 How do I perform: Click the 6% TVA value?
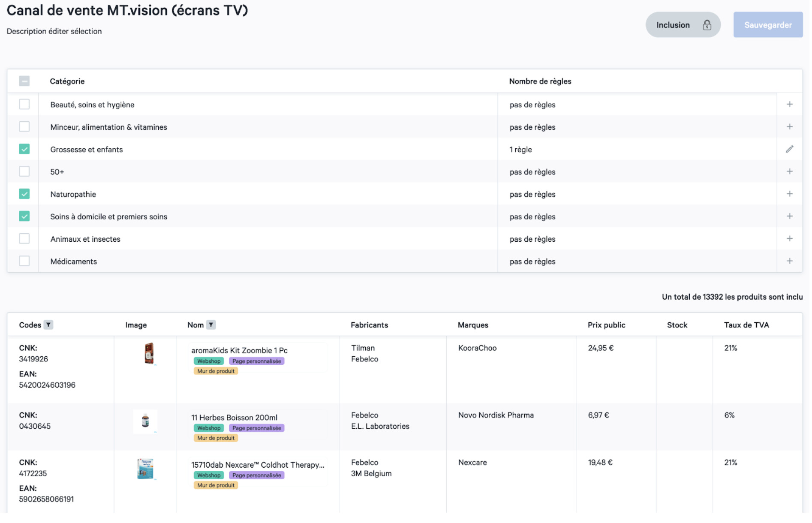[x=729, y=415]
